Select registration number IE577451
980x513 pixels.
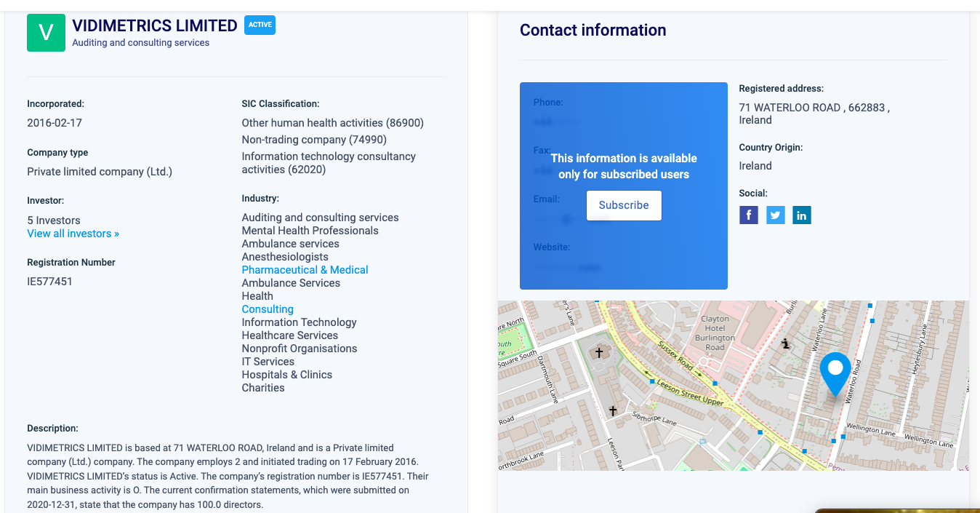(x=49, y=282)
